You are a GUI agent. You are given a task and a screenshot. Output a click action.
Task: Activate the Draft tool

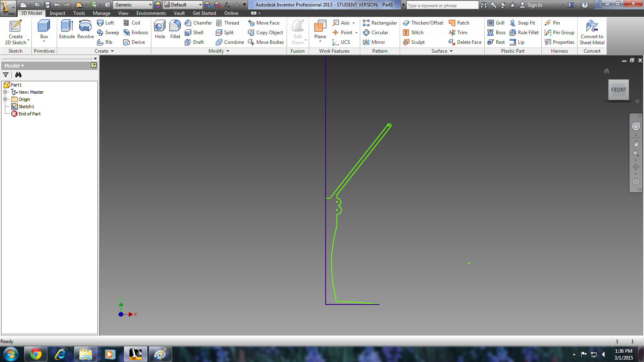tap(194, 42)
